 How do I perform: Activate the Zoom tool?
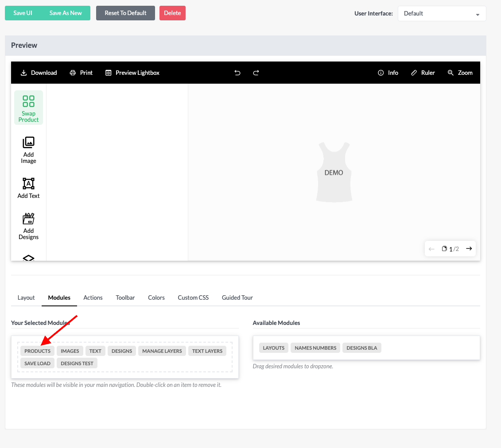[x=460, y=73]
